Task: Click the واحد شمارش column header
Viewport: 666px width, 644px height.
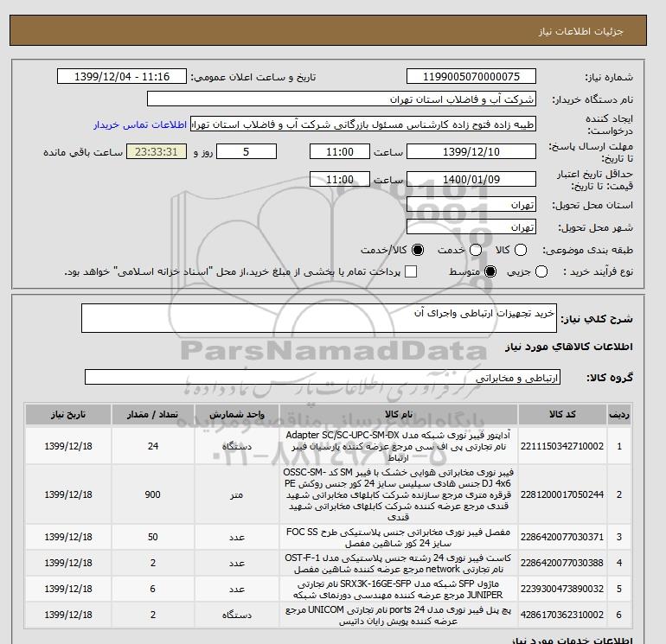Action: pos(237,414)
